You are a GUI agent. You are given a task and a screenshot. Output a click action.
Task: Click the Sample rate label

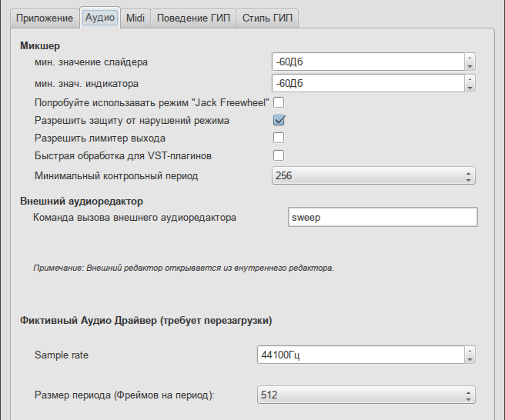coord(61,355)
